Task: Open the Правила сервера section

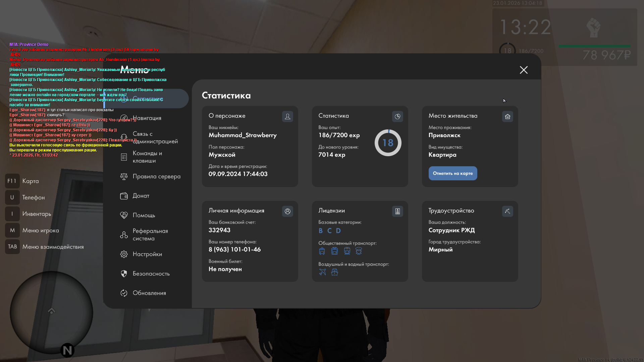Action: coord(156,176)
